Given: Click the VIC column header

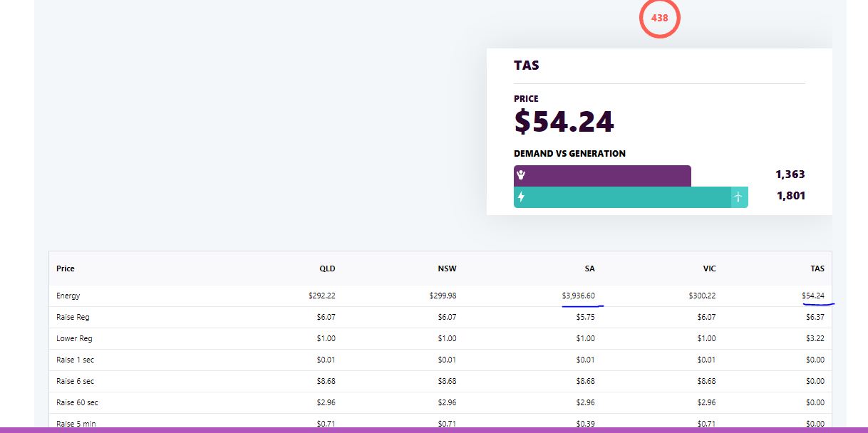Looking at the screenshot, I should pos(709,268).
